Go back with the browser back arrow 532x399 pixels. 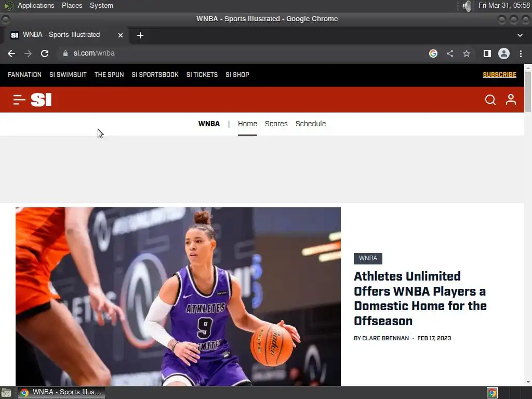pos(11,54)
